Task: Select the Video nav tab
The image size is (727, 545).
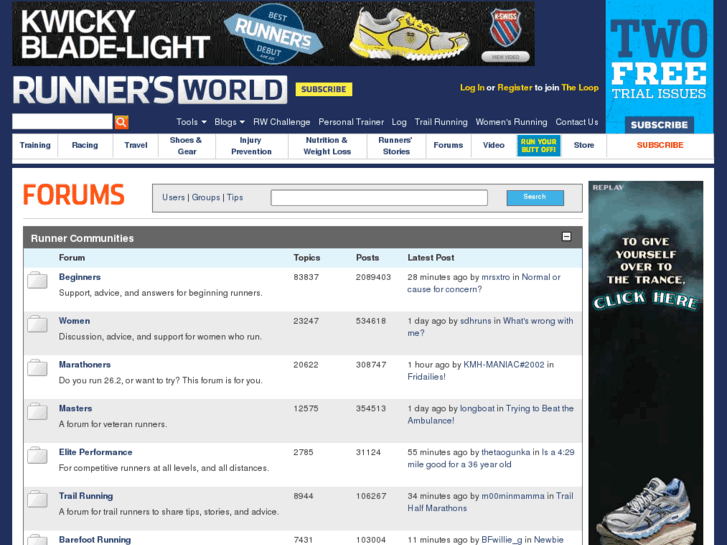Action: pos(493,145)
